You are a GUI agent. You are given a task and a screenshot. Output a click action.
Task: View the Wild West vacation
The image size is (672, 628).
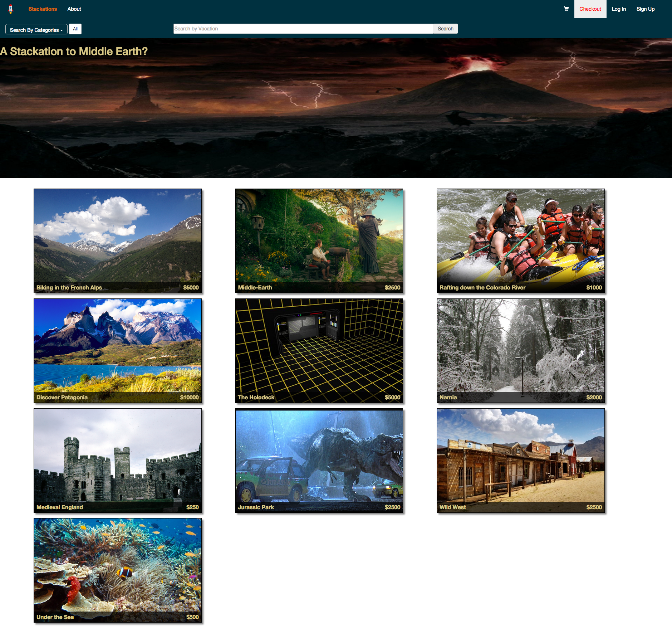point(520,460)
